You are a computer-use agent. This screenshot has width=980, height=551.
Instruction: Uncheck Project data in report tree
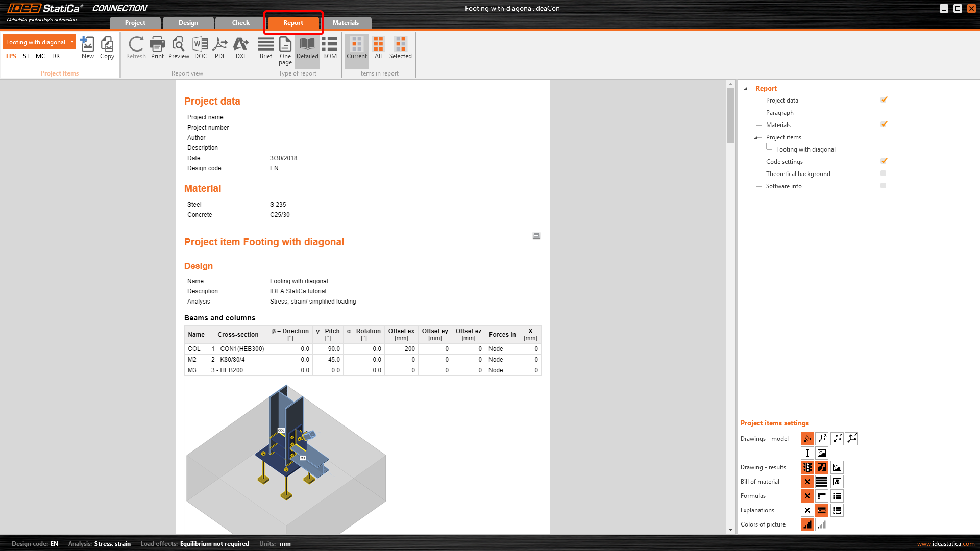[884, 100]
